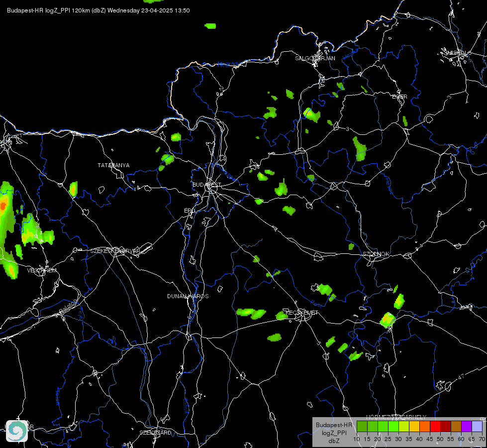Select the 65–70 dBZ lavender legend swatch

click(x=477, y=426)
